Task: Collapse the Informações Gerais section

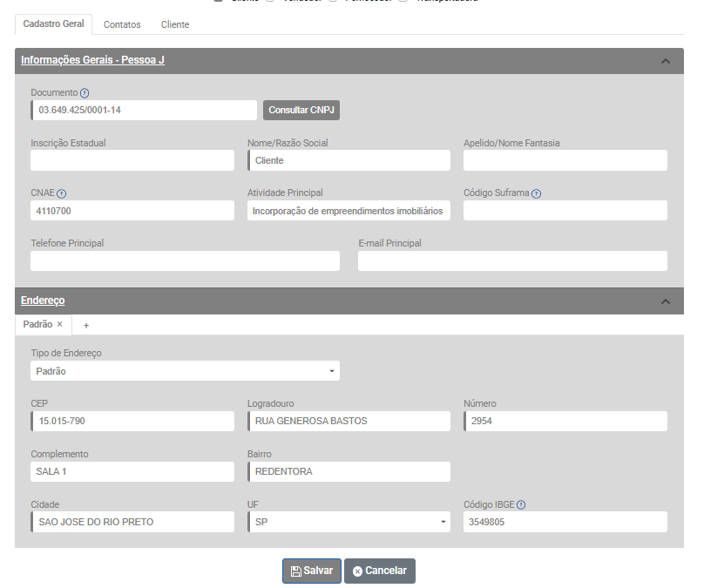Action: pos(666,61)
